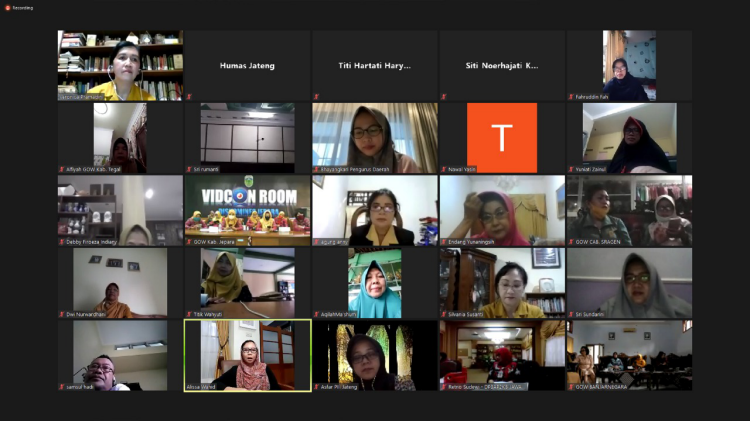
Task: Click muted mic icon beside GOW BANJARNEGARA
Action: (571, 387)
